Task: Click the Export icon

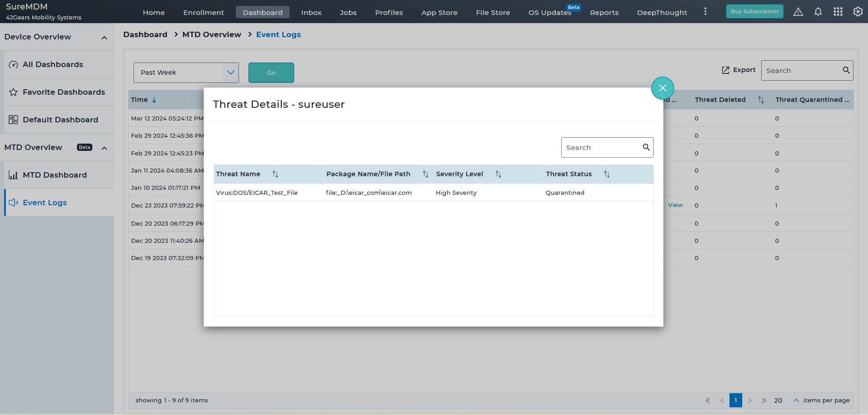Action: click(x=725, y=70)
